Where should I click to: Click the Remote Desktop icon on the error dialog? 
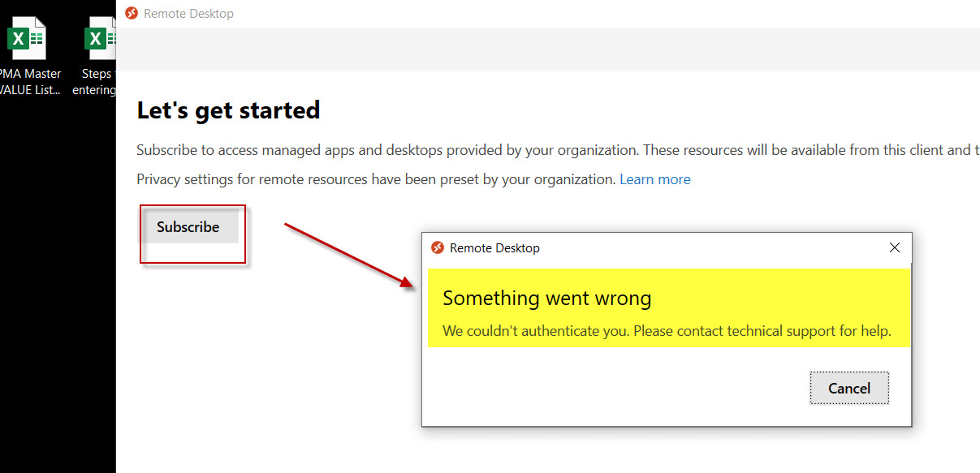pyautogui.click(x=437, y=247)
